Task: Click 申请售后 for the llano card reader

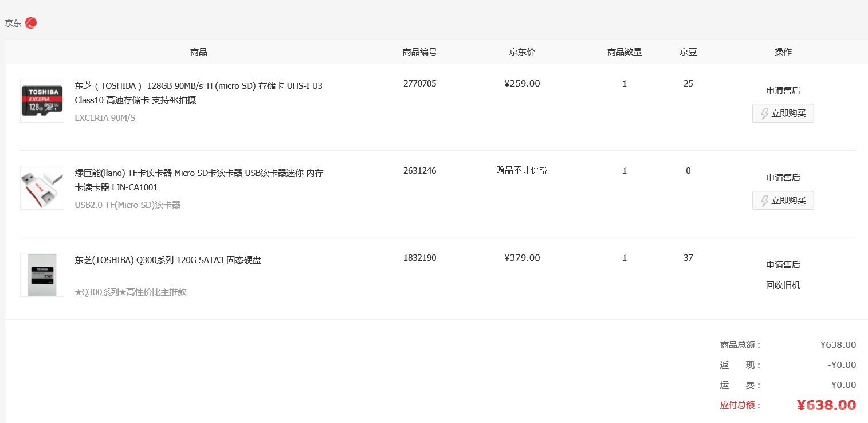Action: (783, 177)
